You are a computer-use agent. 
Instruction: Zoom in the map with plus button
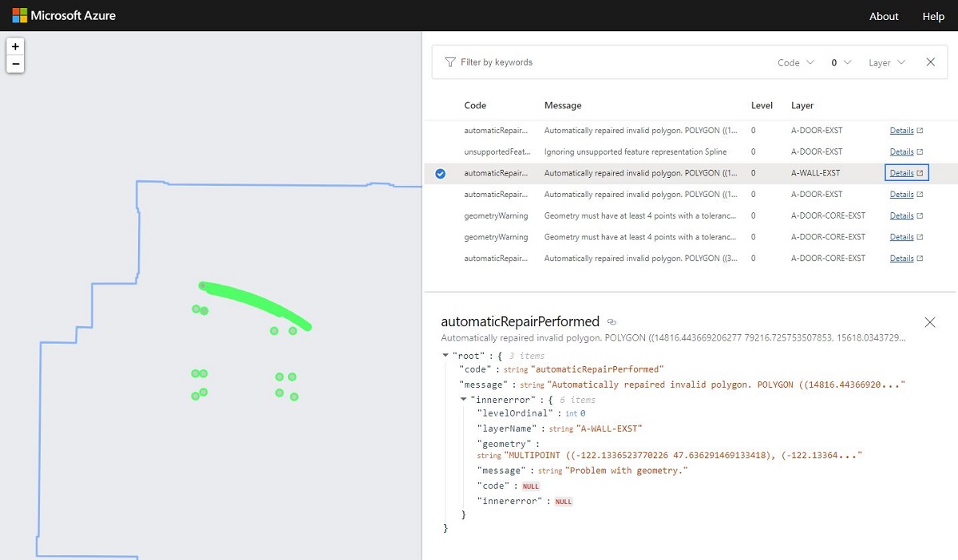pyautogui.click(x=15, y=46)
